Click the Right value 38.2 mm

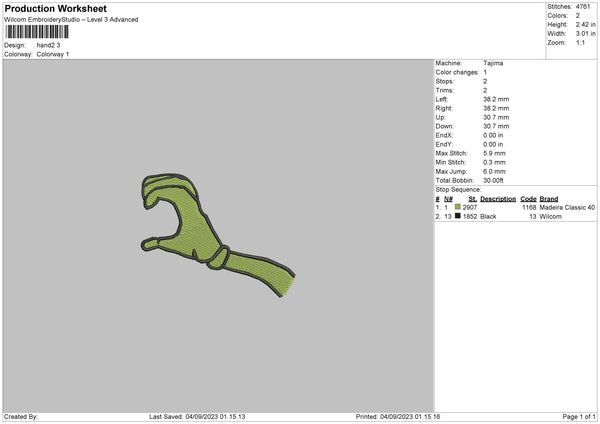[x=496, y=108]
